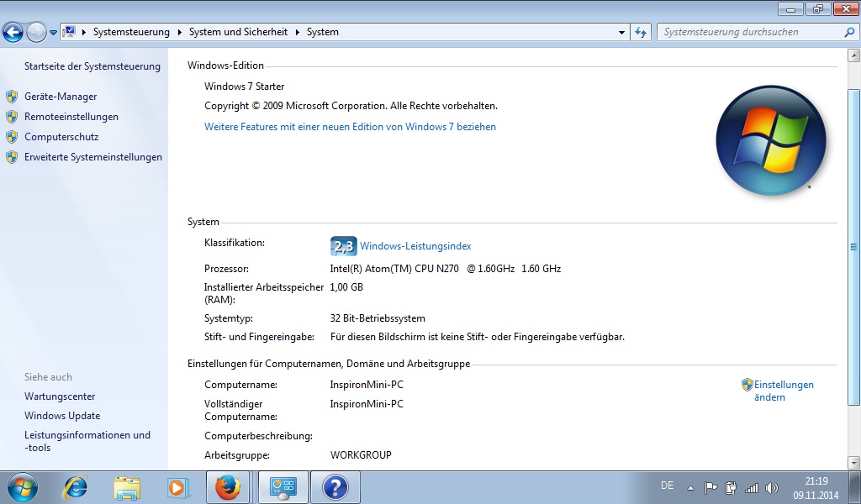861x504 pixels.
Task: Open Internet Explorer from the taskbar
Action: tap(76, 487)
